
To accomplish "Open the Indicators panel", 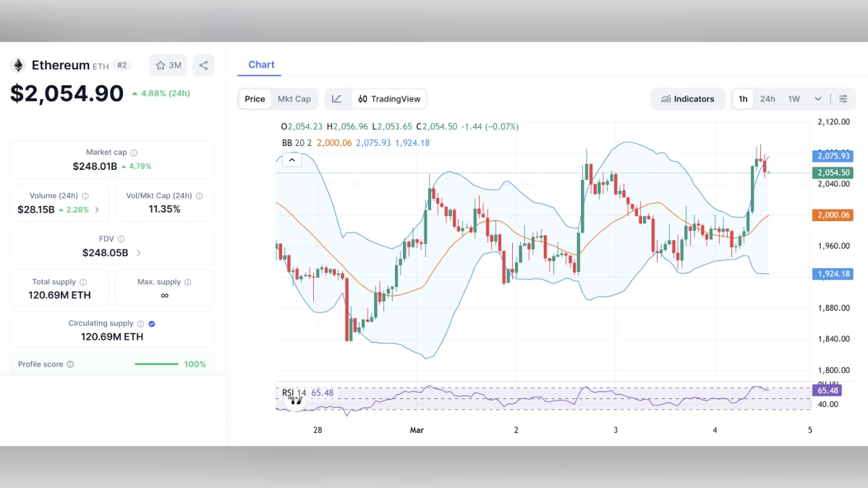I will [687, 98].
